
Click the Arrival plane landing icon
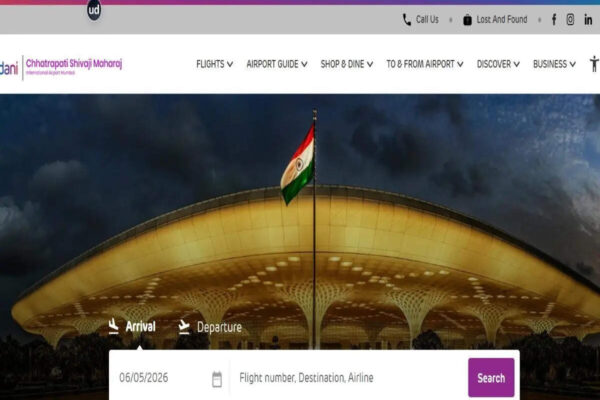tap(113, 326)
